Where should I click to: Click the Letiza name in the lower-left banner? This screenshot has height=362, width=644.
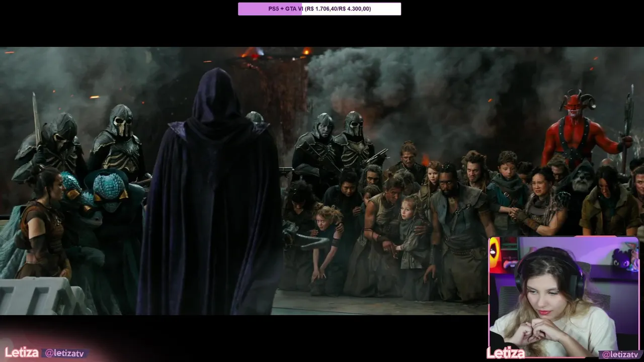point(22,352)
